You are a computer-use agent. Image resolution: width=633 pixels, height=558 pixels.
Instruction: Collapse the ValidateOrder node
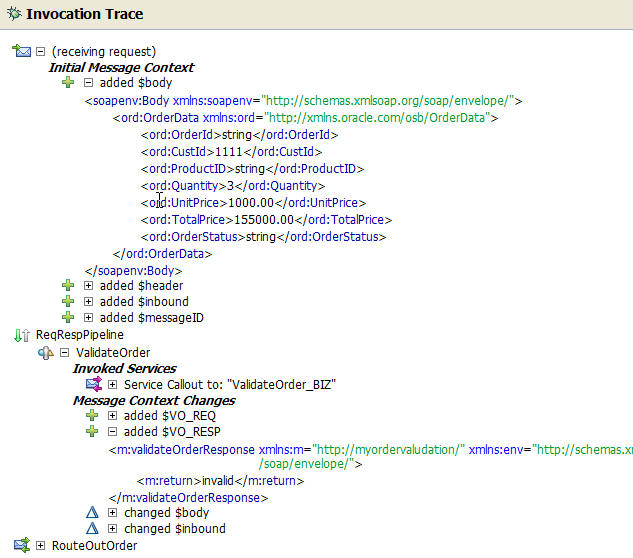pos(64,352)
